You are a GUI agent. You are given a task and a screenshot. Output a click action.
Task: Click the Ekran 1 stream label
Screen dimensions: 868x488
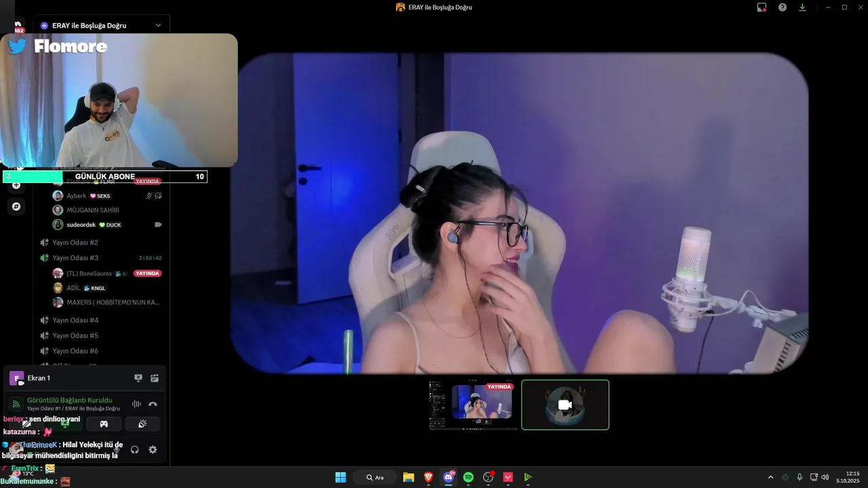(39, 378)
